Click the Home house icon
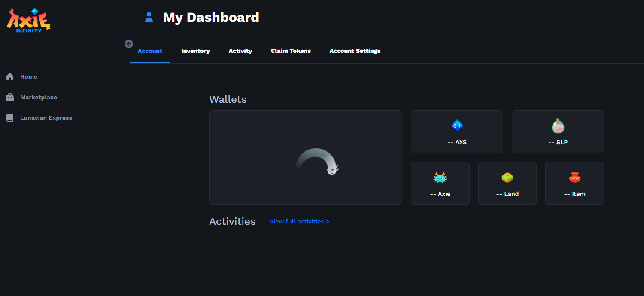The image size is (644, 296). [10, 76]
